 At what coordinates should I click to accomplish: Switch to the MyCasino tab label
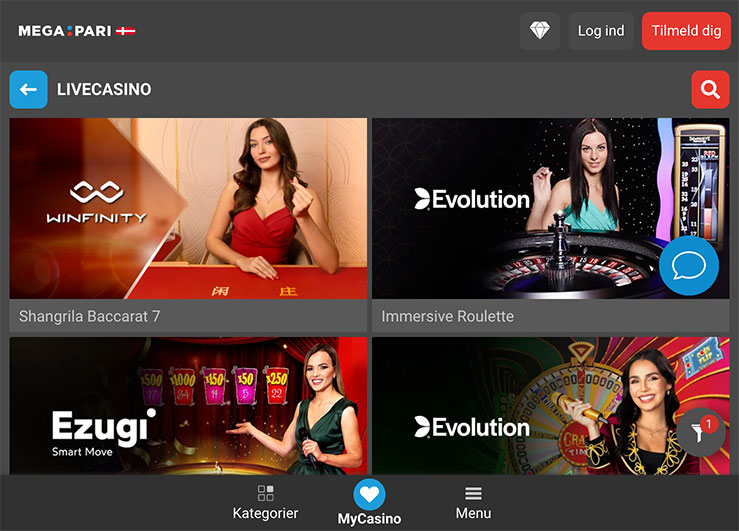(x=370, y=519)
